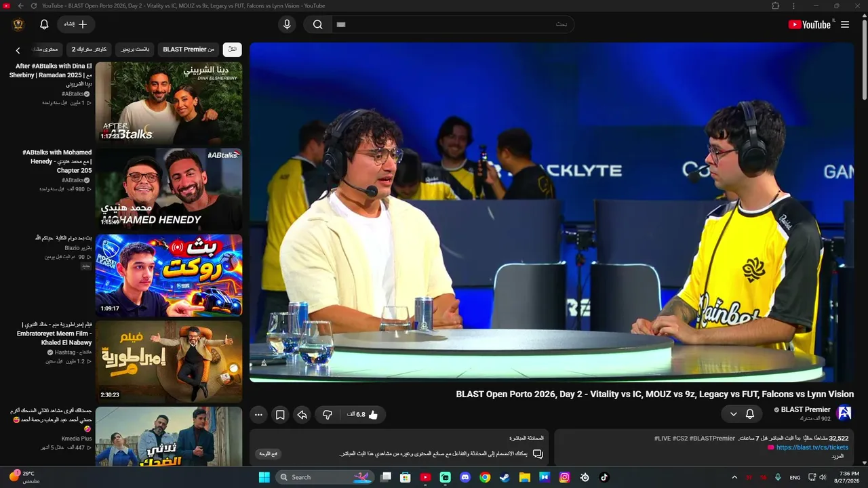The width and height of the screenshot is (868, 488).
Task: Select the 'الكل' (All) filter chip
Action: coord(232,49)
